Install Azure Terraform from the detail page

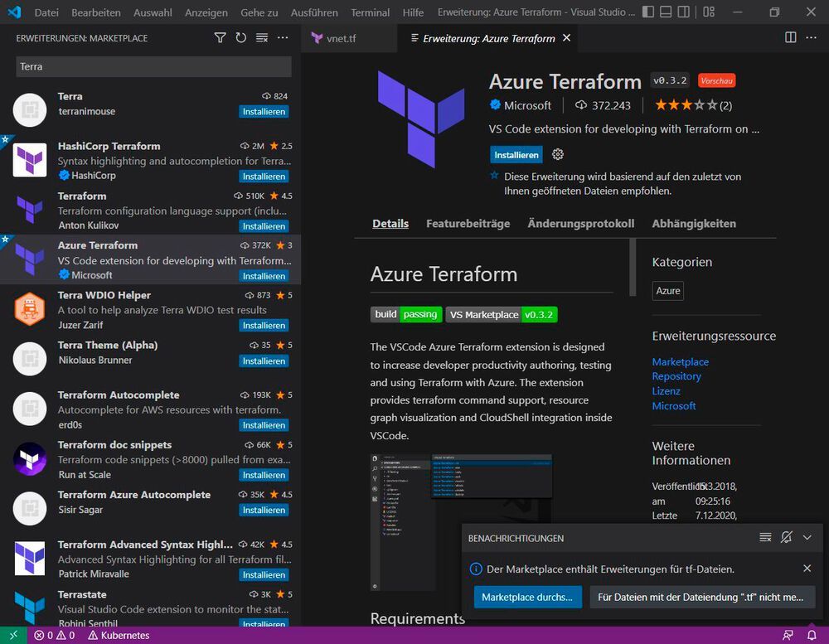pyautogui.click(x=516, y=155)
